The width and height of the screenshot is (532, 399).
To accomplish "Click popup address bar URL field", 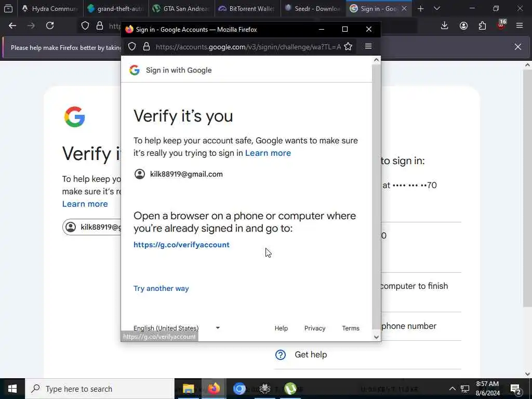I will click(248, 47).
